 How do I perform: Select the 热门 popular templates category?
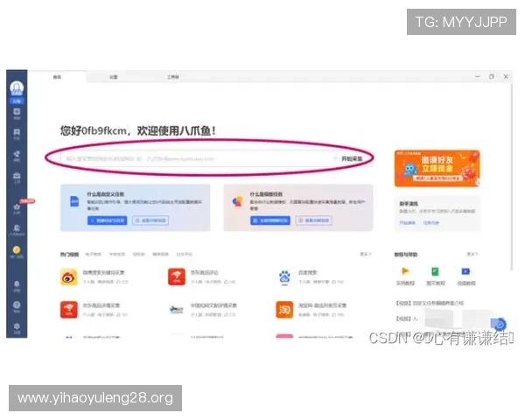click(69, 255)
